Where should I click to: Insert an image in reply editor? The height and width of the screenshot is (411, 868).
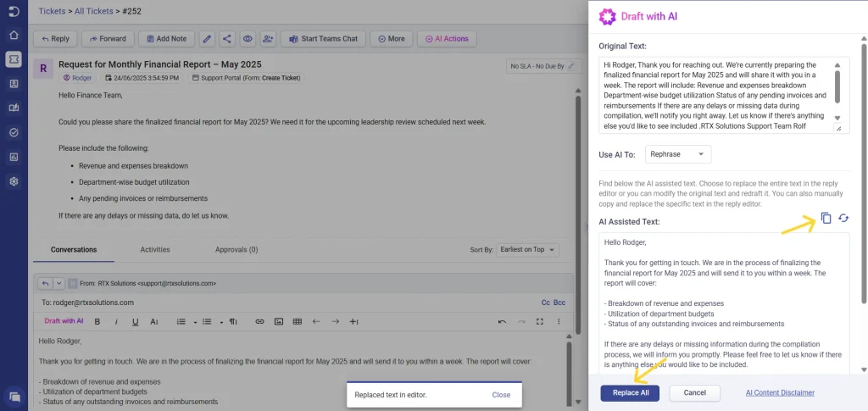(x=279, y=321)
